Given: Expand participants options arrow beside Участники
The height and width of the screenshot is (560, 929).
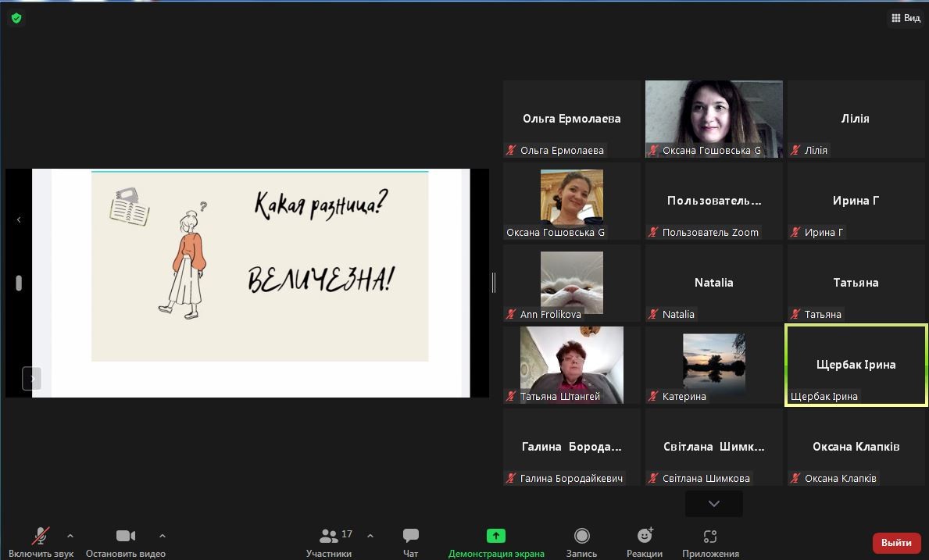Looking at the screenshot, I should click(x=370, y=536).
